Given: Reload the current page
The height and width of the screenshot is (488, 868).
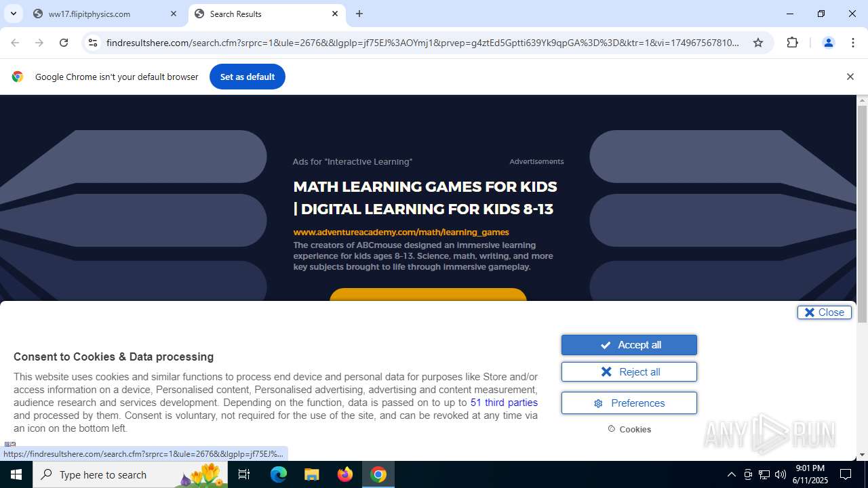Looking at the screenshot, I should coord(64,43).
